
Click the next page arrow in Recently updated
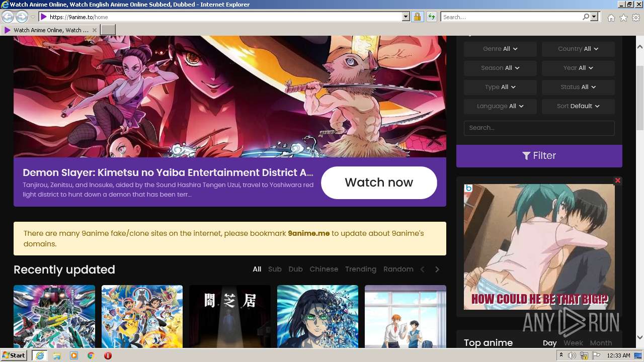point(437,269)
